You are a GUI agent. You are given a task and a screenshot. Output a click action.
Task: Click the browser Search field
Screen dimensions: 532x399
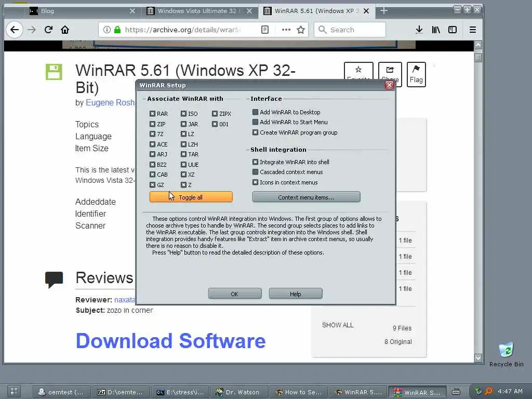pos(350,30)
